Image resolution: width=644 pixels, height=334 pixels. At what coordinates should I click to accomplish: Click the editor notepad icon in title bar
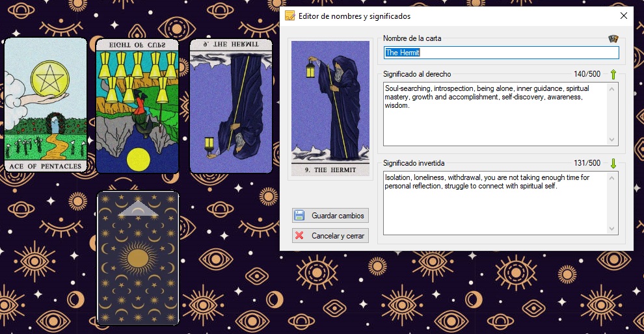pos(290,16)
